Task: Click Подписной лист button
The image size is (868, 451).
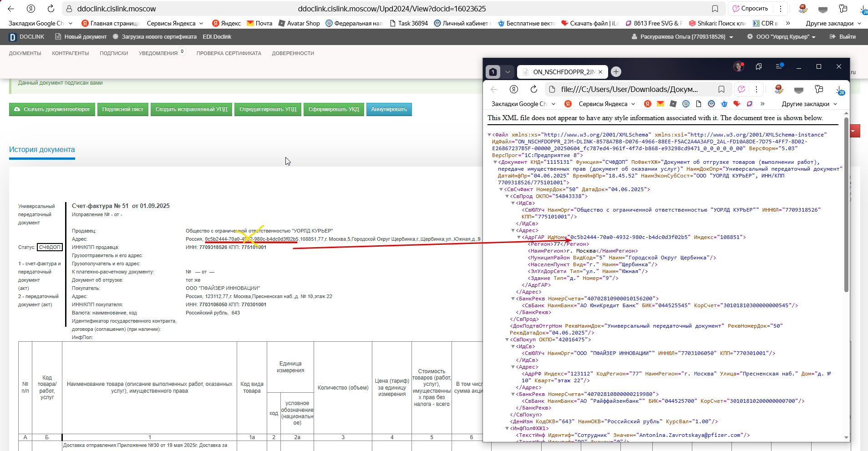Action: tap(122, 109)
